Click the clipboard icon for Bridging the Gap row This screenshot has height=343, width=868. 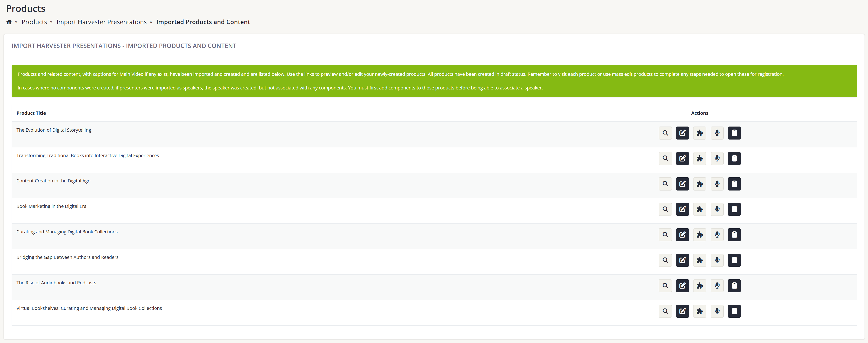pos(734,260)
